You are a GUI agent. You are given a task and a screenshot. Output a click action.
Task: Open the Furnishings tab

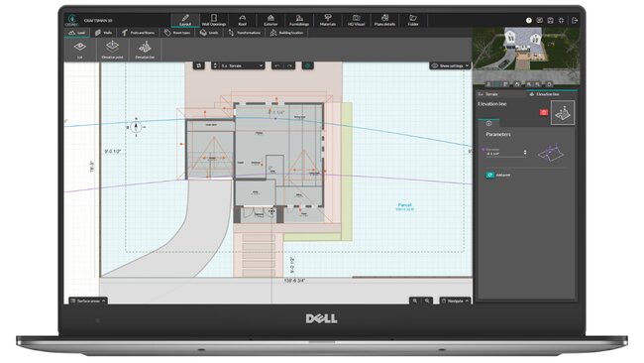(x=299, y=20)
